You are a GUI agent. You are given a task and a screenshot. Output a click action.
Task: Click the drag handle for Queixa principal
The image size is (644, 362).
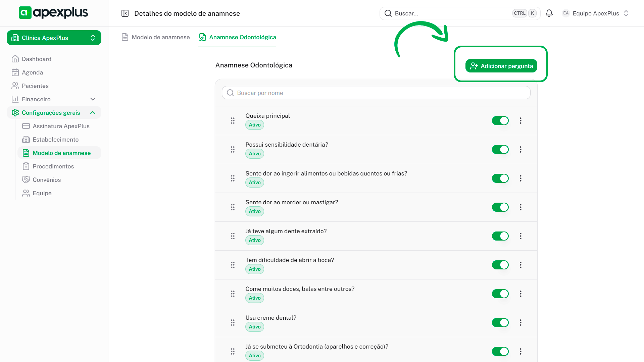coord(233,121)
